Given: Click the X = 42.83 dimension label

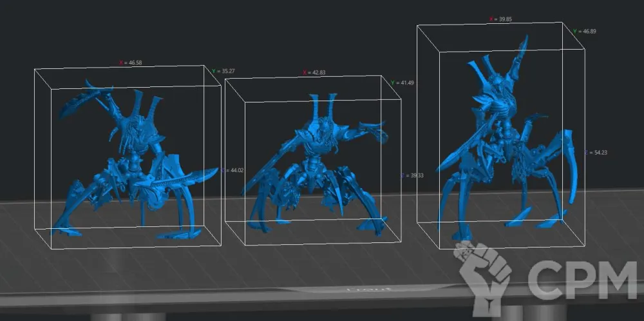Looking at the screenshot, I should tap(314, 73).
